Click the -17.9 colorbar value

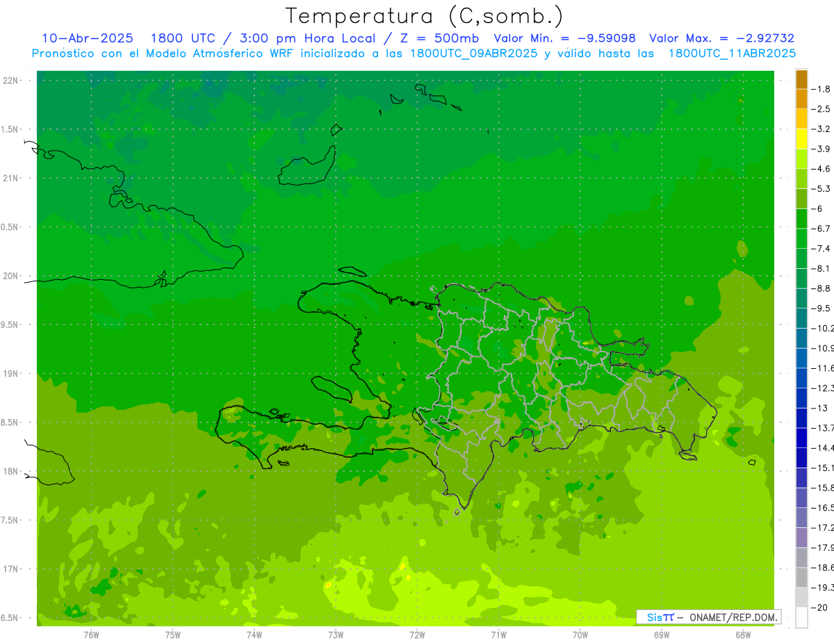[x=823, y=547]
